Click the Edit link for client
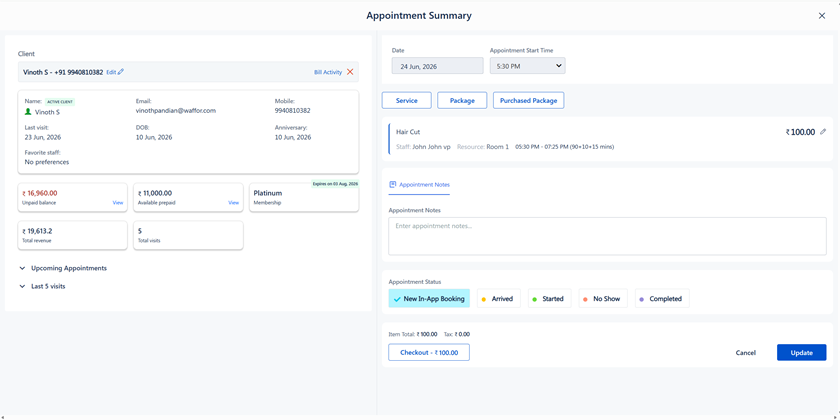This screenshot has height=420, width=840. point(111,72)
